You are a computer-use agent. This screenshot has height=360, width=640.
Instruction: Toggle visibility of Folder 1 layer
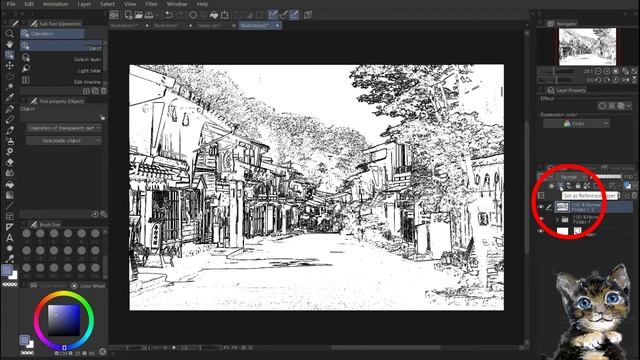coord(541,220)
